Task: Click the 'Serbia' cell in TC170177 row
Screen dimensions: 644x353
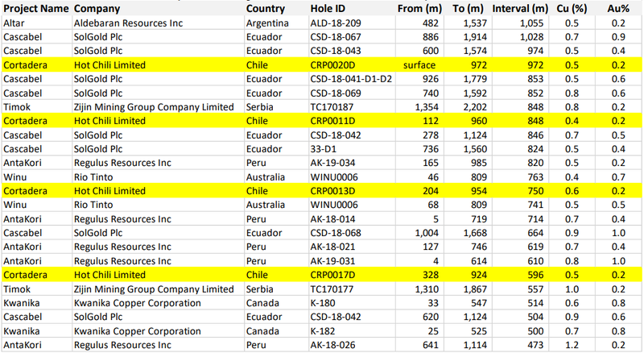Action: point(259,289)
